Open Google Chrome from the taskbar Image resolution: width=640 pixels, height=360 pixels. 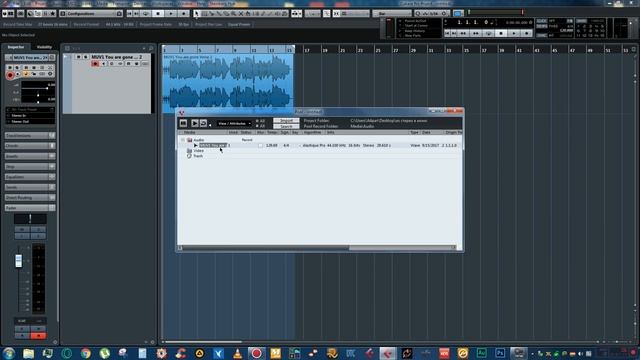(86, 353)
